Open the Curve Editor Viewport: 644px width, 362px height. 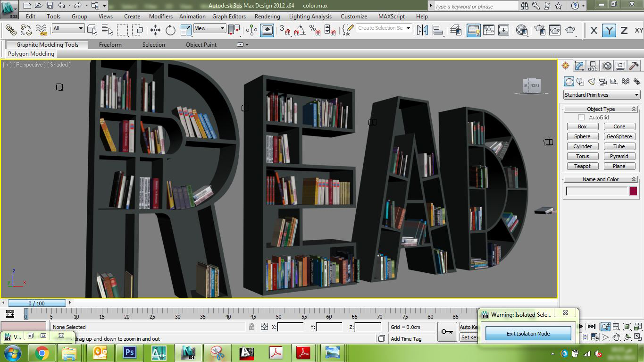coord(489,30)
